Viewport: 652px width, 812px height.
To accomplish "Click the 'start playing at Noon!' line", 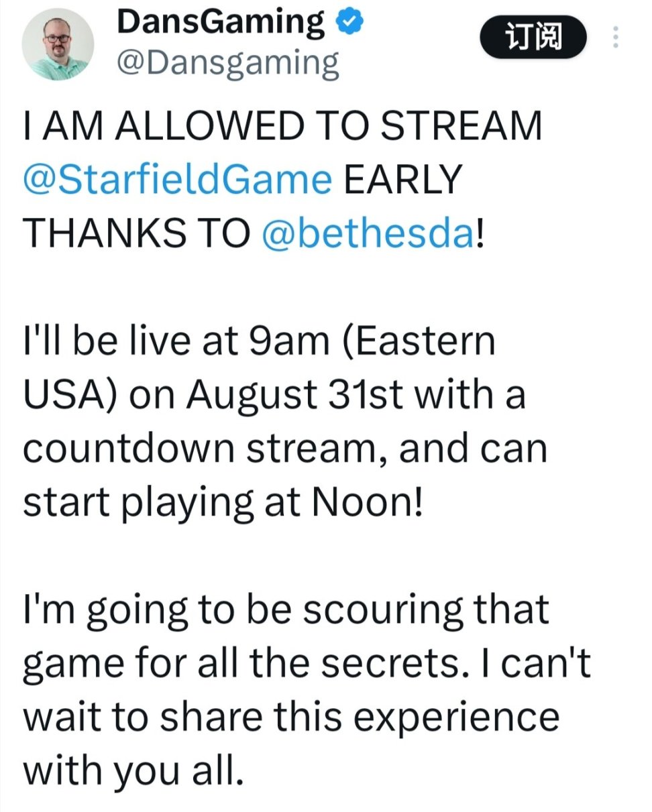I will coord(223,505).
